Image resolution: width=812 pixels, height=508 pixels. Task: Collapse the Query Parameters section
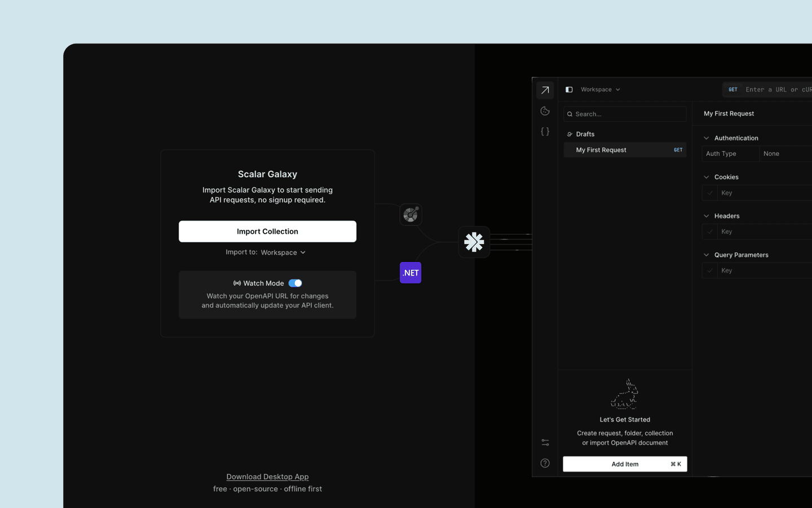[706, 255]
